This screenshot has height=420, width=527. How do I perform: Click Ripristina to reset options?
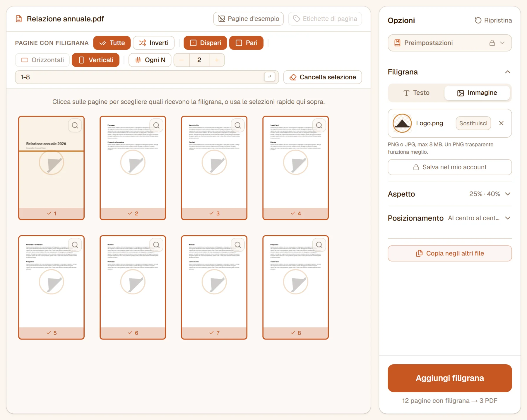coord(493,21)
